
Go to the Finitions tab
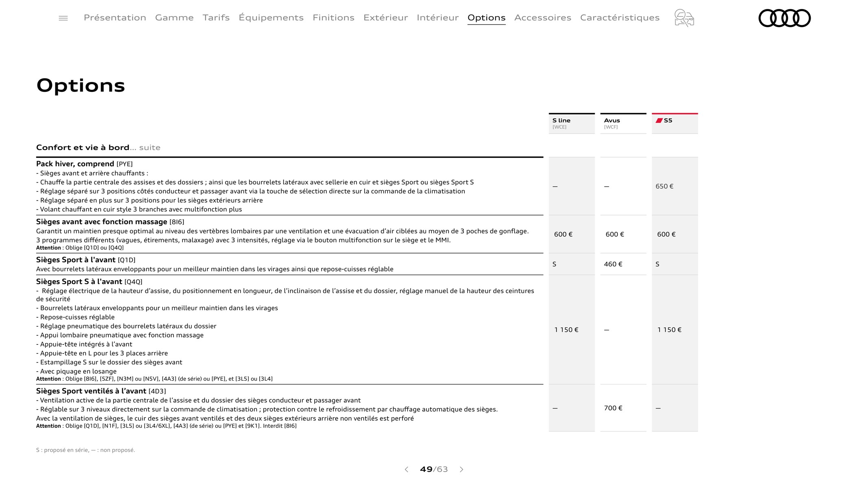click(333, 17)
